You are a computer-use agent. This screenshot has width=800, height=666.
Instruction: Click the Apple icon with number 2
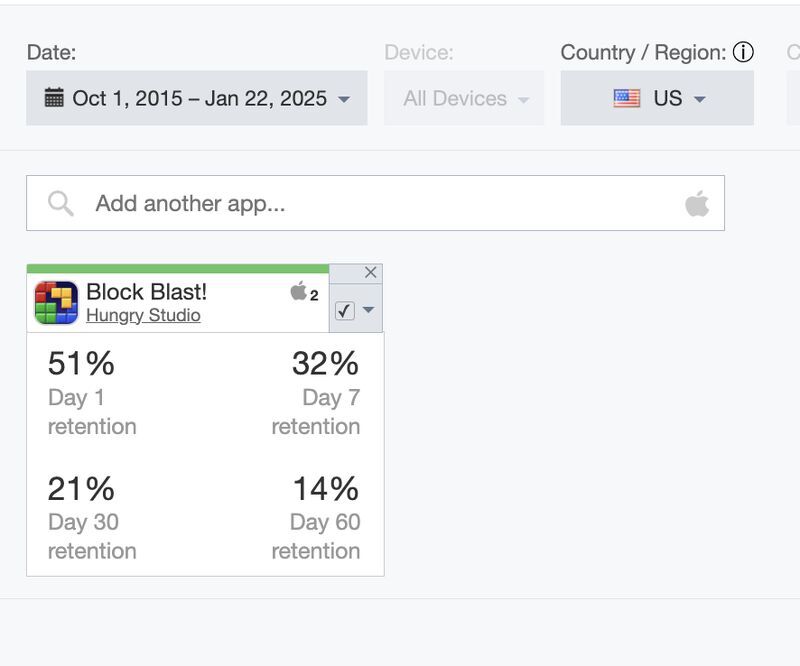pos(299,291)
